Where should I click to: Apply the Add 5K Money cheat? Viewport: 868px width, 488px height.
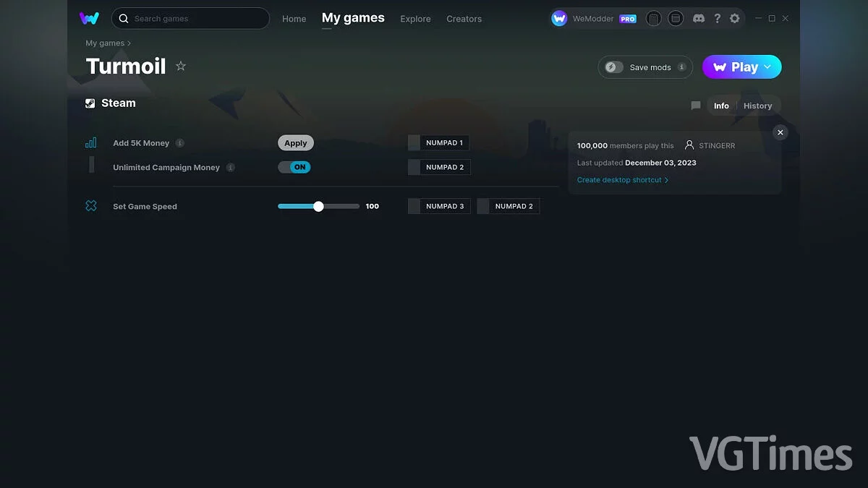click(296, 143)
